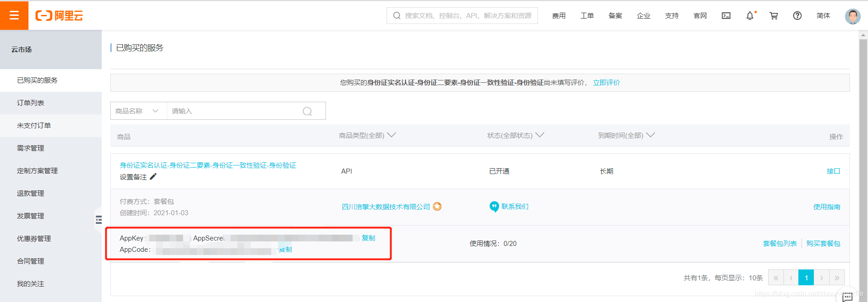Image resolution: width=868 pixels, height=302 pixels.
Task: Open the 支持 top menu
Action: (x=672, y=16)
